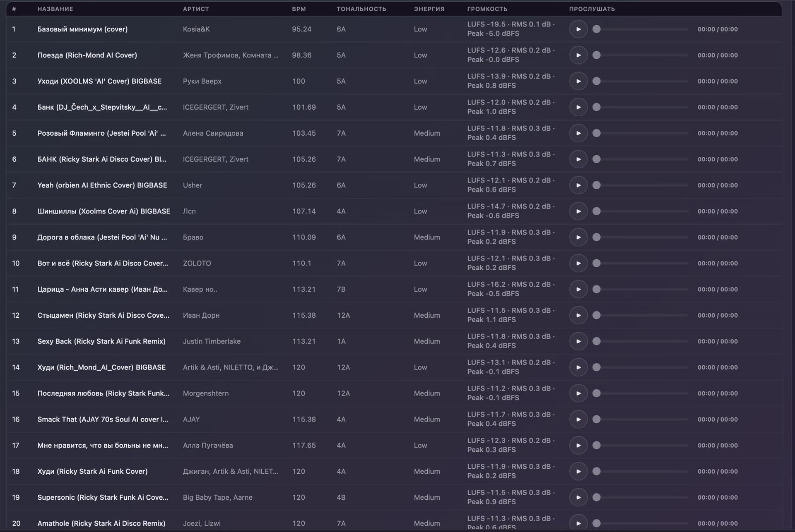Click key 1A in Sexy Back row
Image resolution: width=795 pixels, height=532 pixels.
tap(341, 341)
